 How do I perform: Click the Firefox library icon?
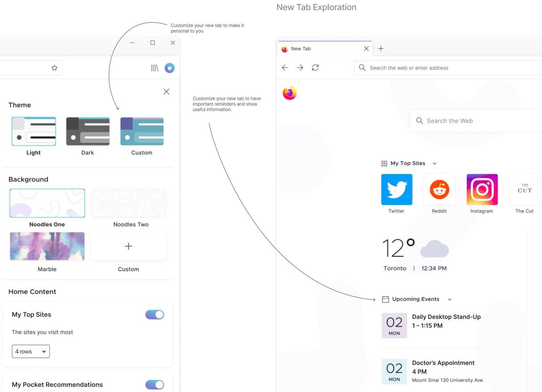154,68
